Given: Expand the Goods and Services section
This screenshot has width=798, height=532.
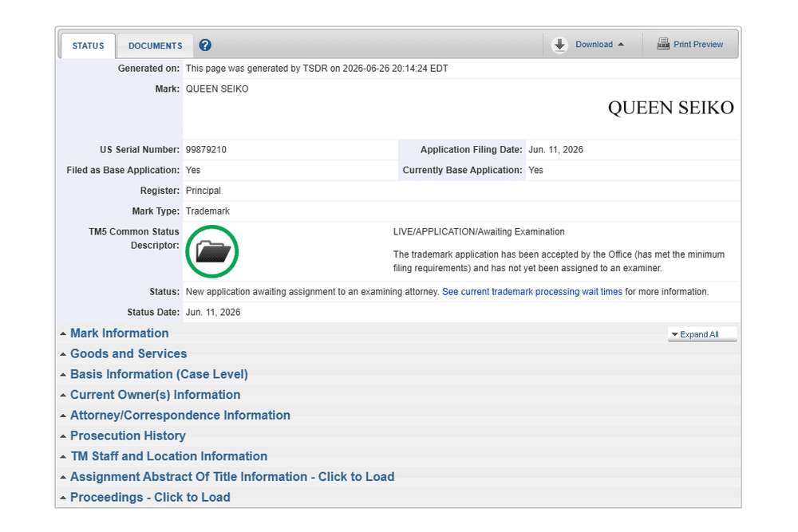Looking at the screenshot, I should (x=128, y=353).
